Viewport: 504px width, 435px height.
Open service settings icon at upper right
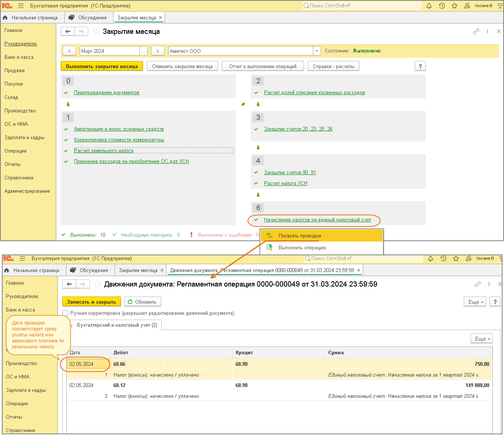coord(500,6)
